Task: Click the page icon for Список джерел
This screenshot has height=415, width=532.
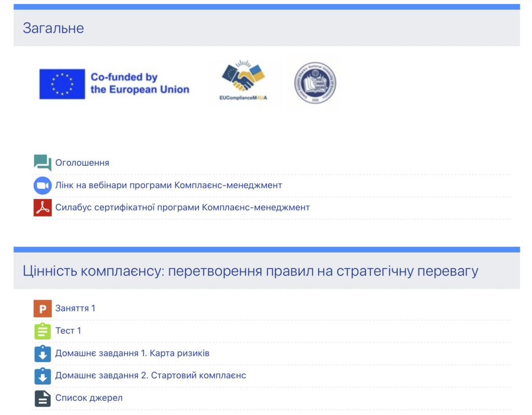Action: click(43, 398)
